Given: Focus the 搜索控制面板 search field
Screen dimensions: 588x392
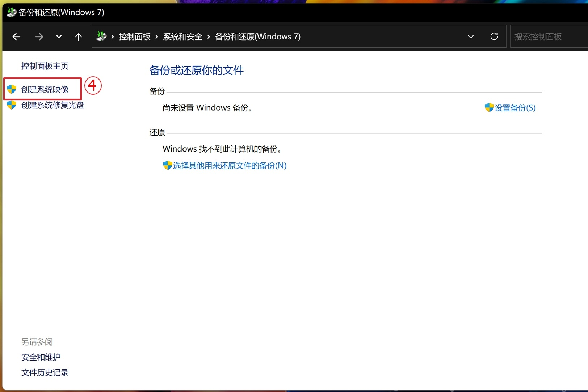Looking at the screenshot, I should pyautogui.click(x=549, y=37).
